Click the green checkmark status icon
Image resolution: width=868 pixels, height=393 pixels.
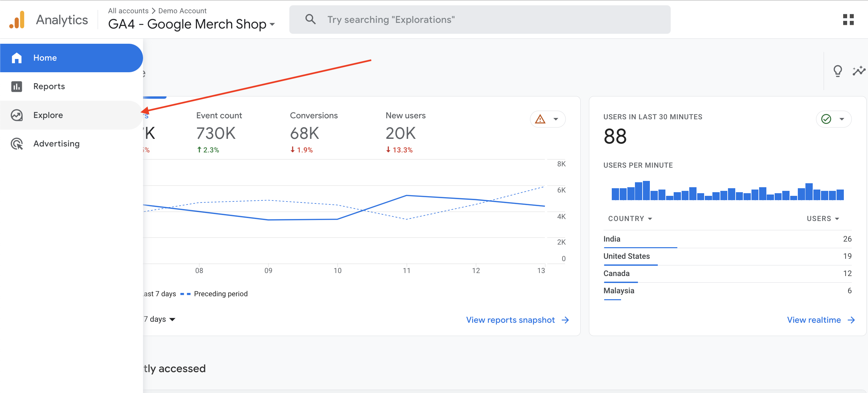tap(826, 119)
